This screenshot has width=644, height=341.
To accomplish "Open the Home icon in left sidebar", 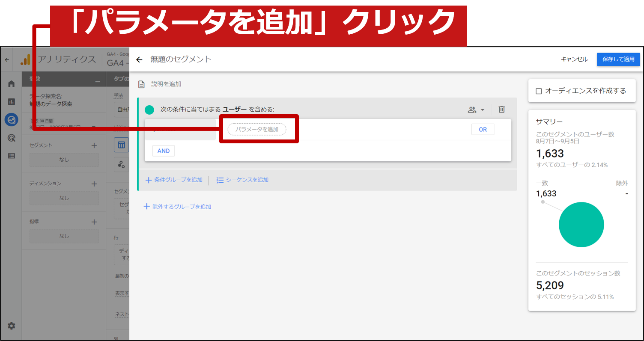I will [12, 84].
